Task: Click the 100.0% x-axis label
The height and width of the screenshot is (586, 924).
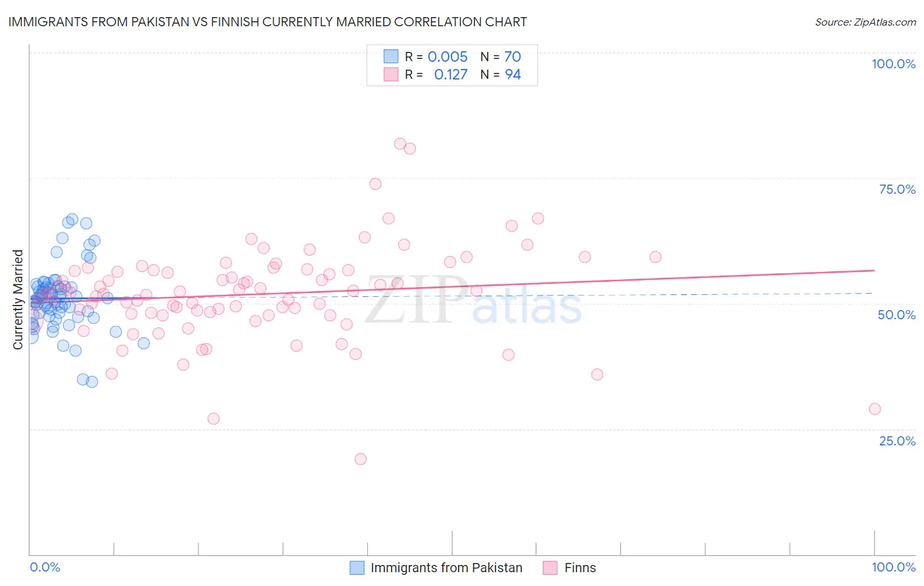Action: tap(893, 567)
